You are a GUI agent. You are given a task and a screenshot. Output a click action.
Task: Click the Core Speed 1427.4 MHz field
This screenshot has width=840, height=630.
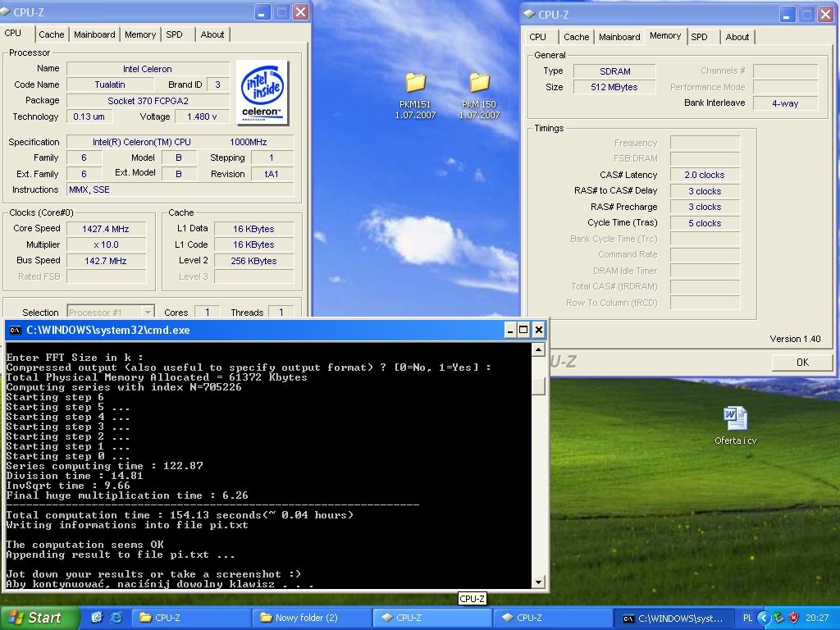pos(106,229)
